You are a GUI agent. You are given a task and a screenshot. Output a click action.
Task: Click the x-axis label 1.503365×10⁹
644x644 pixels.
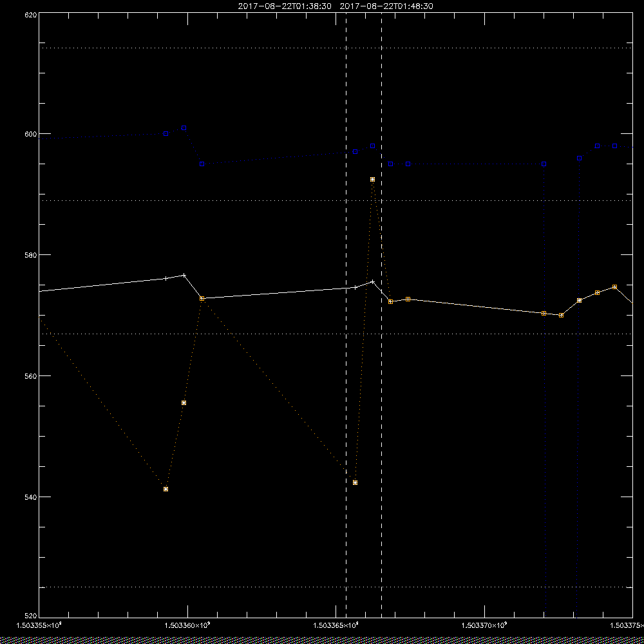336,626
